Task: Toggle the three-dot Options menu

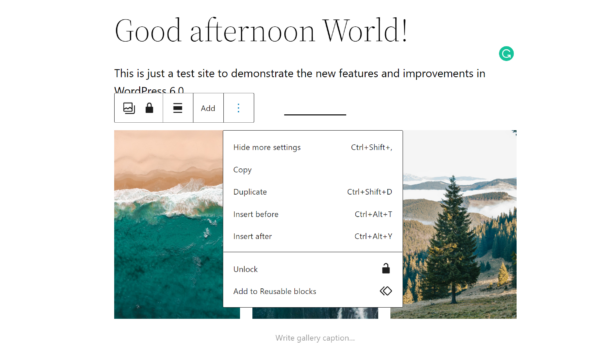Action: click(x=238, y=108)
